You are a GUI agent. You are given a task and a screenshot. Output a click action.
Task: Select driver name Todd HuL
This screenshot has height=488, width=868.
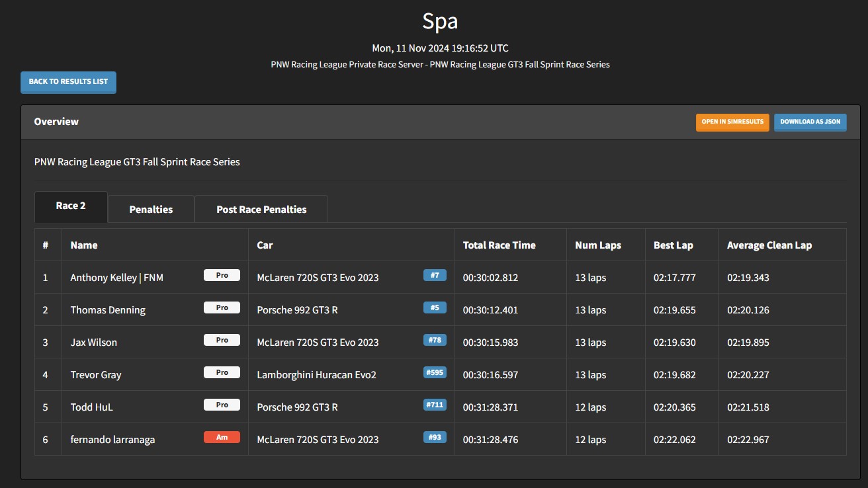click(91, 407)
